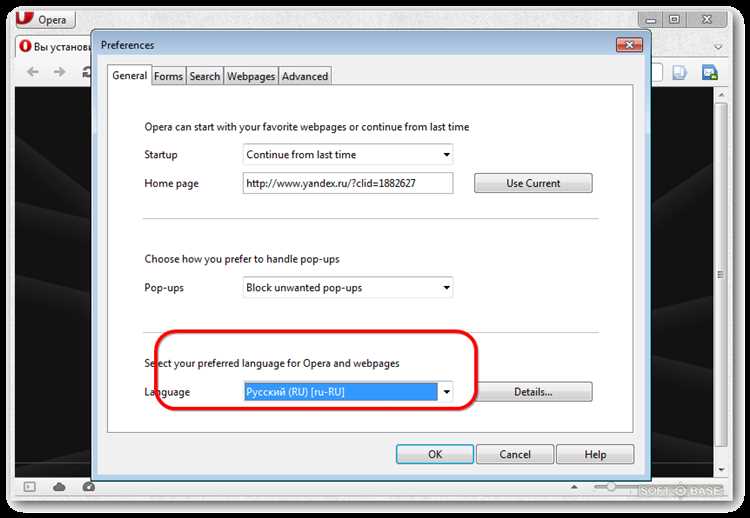Click the Preferences dialog title text
The width and height of the screenshot is (750, 518).
(x=127, y=45)
